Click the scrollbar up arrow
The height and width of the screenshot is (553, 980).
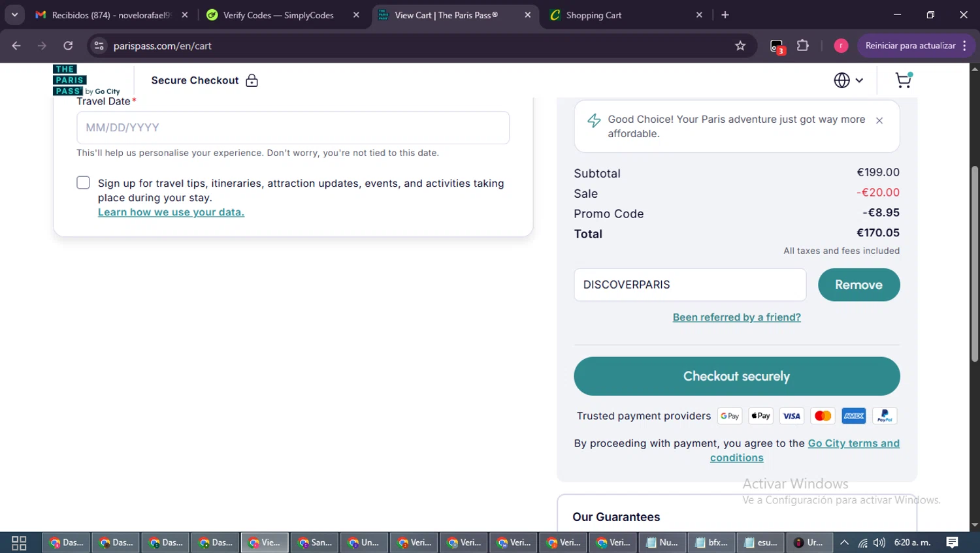(x=975, y=69)
